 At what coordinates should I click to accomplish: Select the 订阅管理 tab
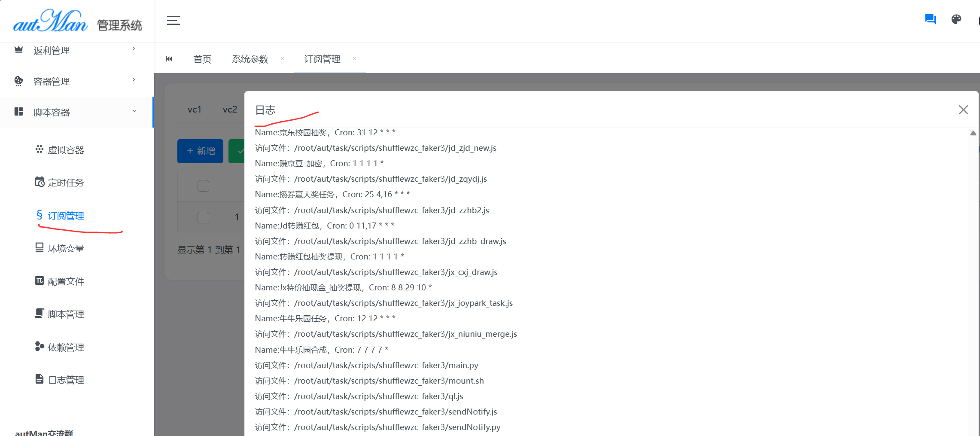click(322, 59)
